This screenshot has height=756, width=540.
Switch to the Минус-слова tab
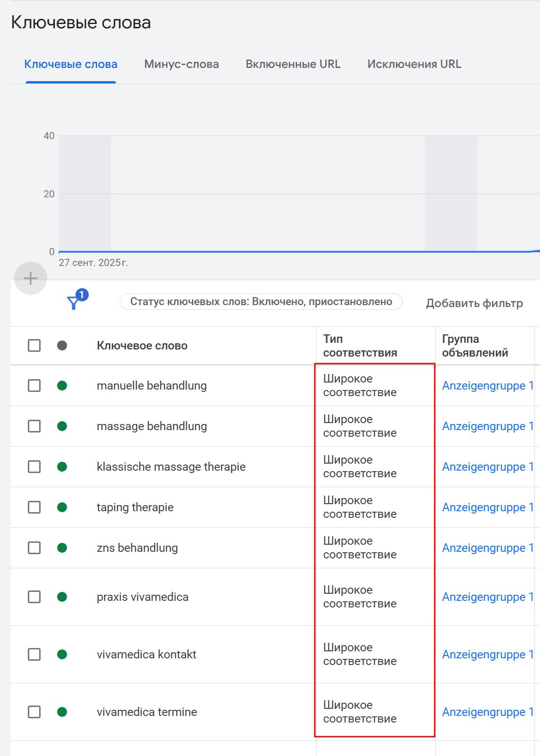click(x=181, y=64)
